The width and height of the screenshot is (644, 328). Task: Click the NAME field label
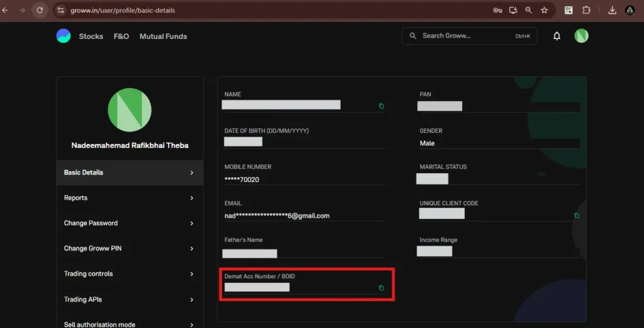point(233,94)
